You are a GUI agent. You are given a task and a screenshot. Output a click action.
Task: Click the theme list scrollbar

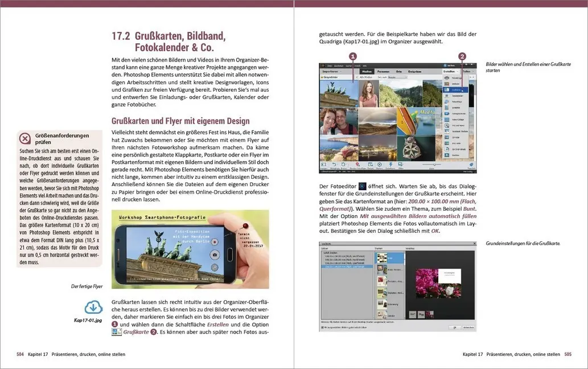(405, 285)
